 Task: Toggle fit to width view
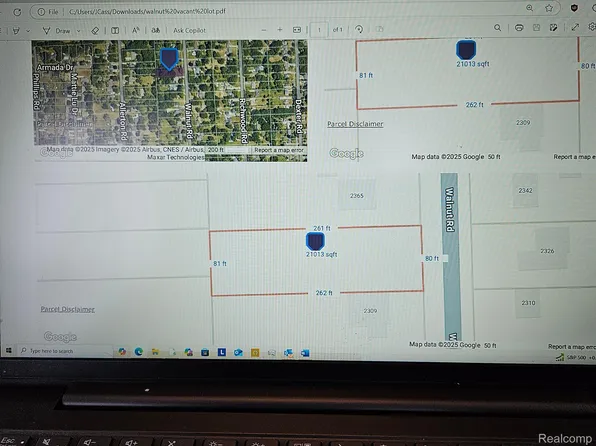click(297, 30)
